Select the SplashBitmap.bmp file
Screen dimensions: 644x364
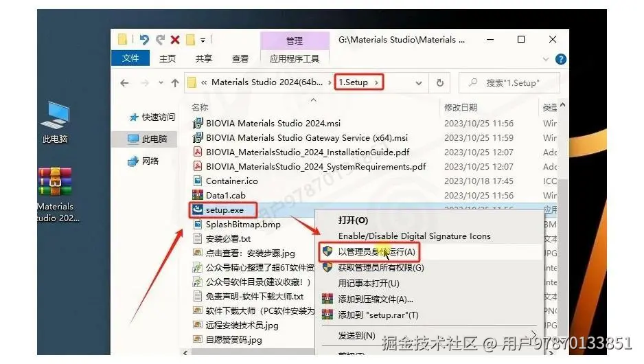point(237,225)
